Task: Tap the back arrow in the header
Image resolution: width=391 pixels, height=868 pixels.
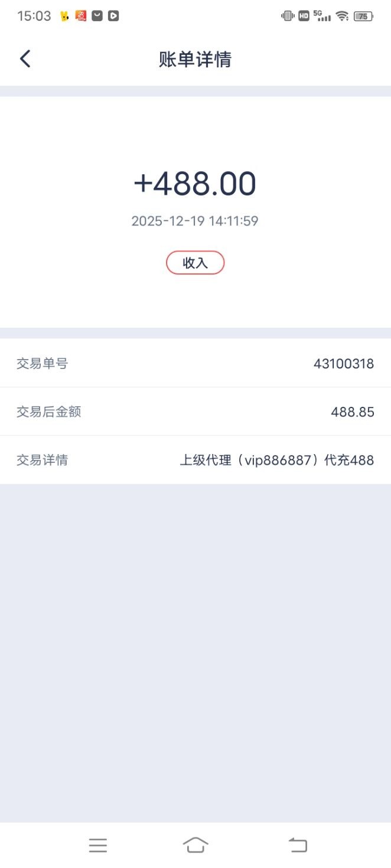Action: 25,59
